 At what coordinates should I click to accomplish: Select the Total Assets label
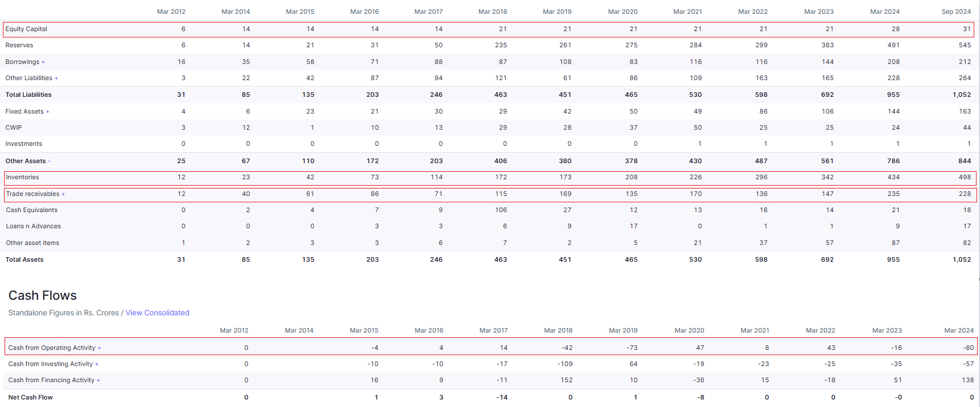click(25, 259)
